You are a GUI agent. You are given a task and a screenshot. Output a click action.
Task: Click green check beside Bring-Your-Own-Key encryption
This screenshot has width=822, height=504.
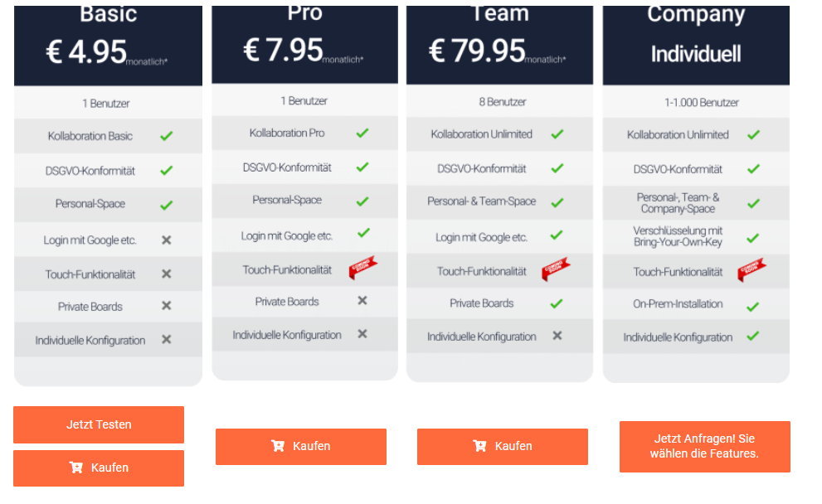coord(753,238)
